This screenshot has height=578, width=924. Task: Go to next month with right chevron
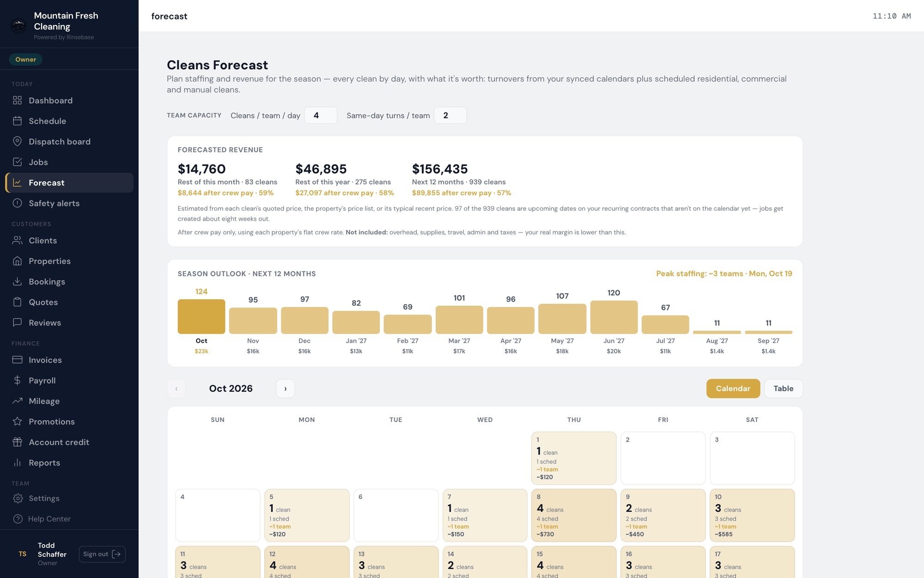point(286,388)
